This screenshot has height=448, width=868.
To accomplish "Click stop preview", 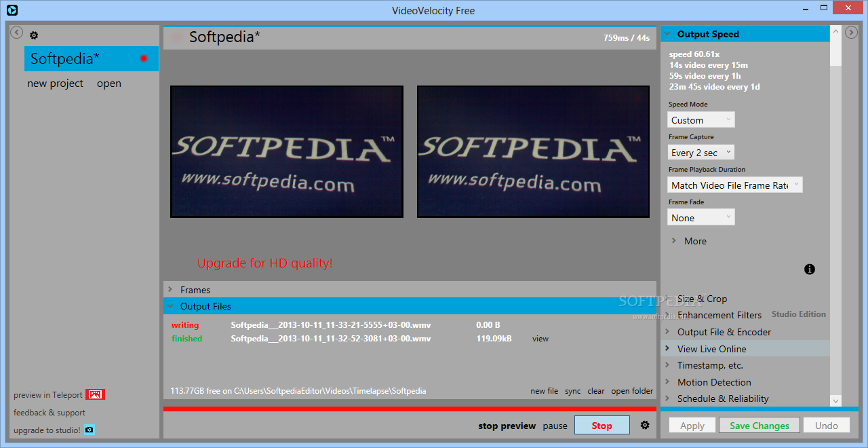I will click(x=507, y=426).
